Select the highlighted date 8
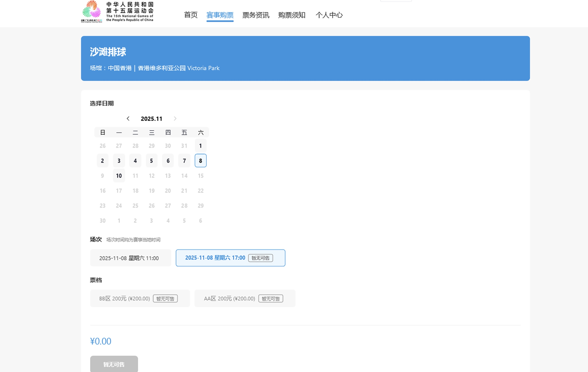Screen dimensions: 588x372 [x=200, y=161]
